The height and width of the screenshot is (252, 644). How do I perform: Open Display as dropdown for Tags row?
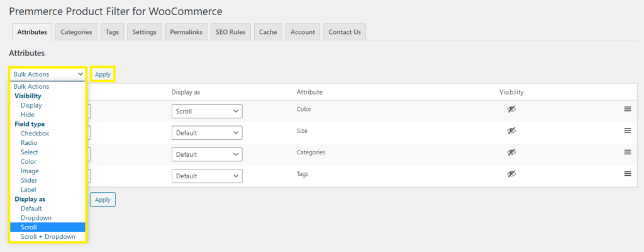pos(207,176)
